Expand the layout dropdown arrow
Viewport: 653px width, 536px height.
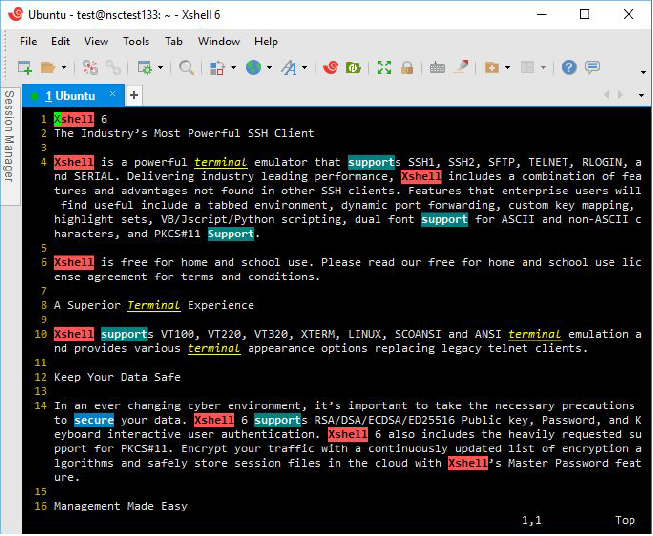click(543, 67)
